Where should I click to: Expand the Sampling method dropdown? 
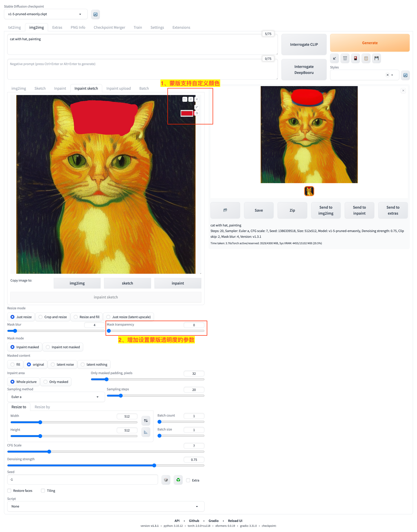[x=56, y=397]
